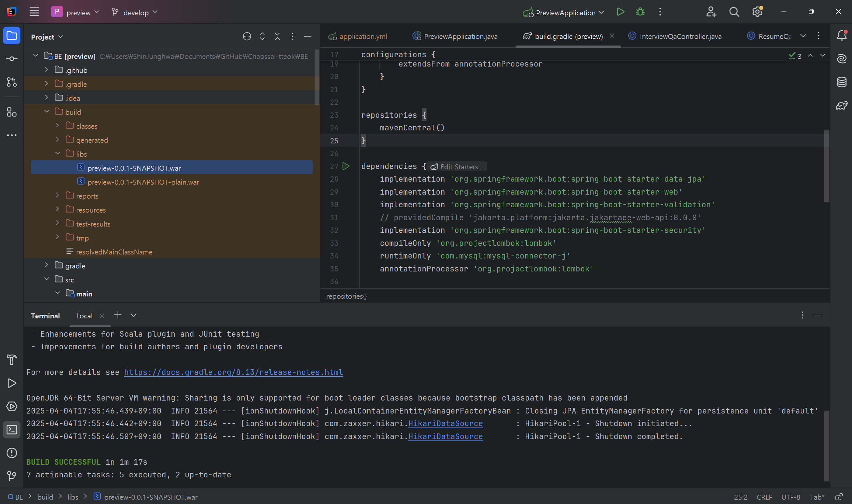Open Pull Requests tool window
This screenshot has height=504, width=852.
tap(12, 82)
